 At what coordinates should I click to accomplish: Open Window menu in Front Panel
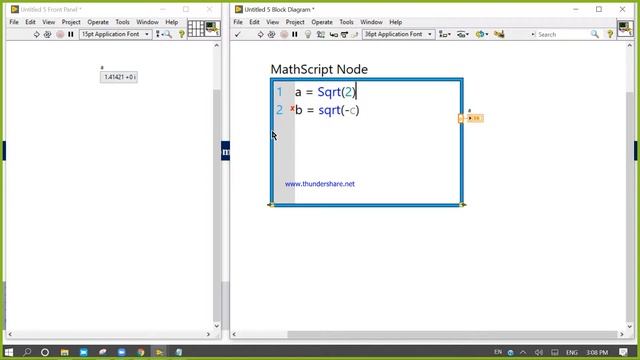click(x=147, y=22)
